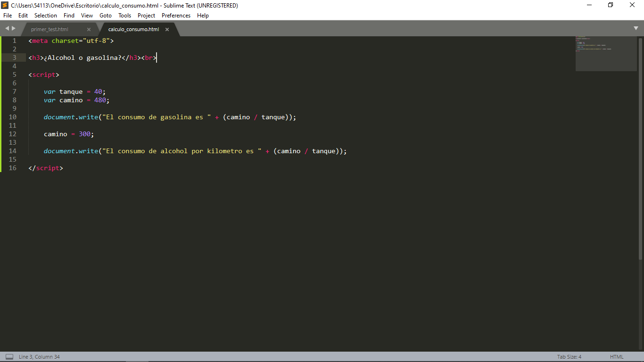
Task: Click the opening script tag
Action: tap(44, 74)
